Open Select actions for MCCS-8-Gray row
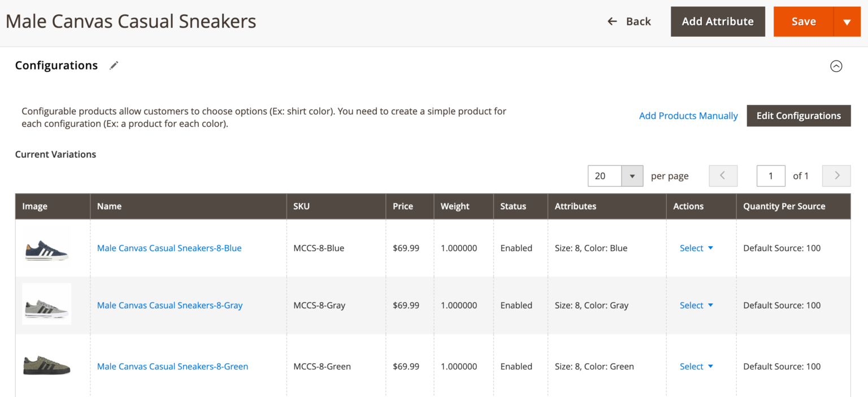The width and height of the screenshot is (868, 397). pyautogui.click(x=696, y=305)
